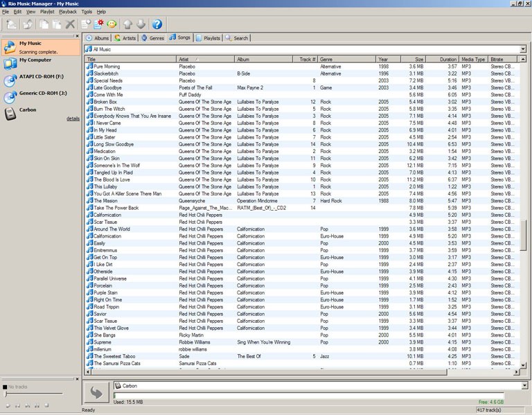The image size is (532, 415).
Task: Switch to the Playlists tab
Action: (208, 38)
